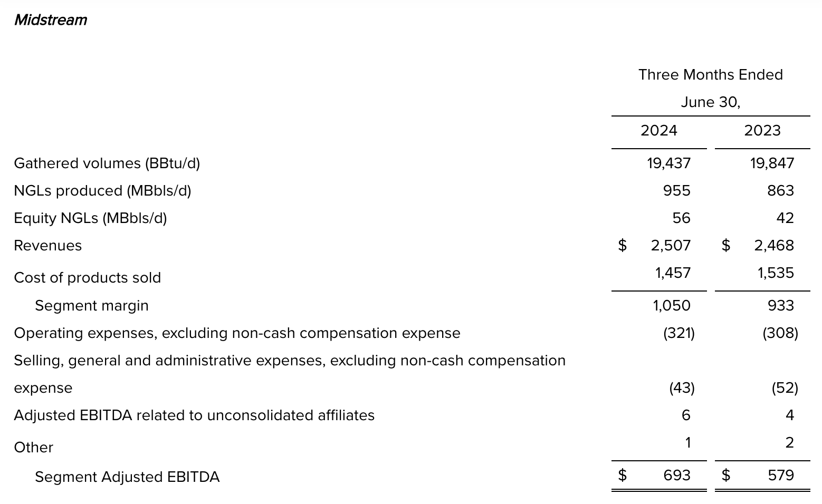This screenshot has width=822, height=504.
Task: Click the Operating expenses row label
Action: pyautogui.click(x=237, y=333)
